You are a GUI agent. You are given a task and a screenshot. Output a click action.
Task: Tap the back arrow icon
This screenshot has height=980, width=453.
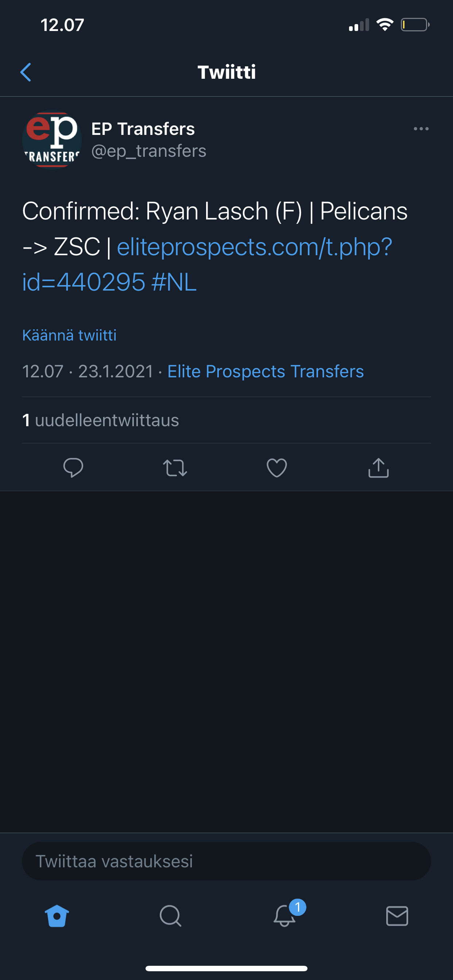(26, 72)
